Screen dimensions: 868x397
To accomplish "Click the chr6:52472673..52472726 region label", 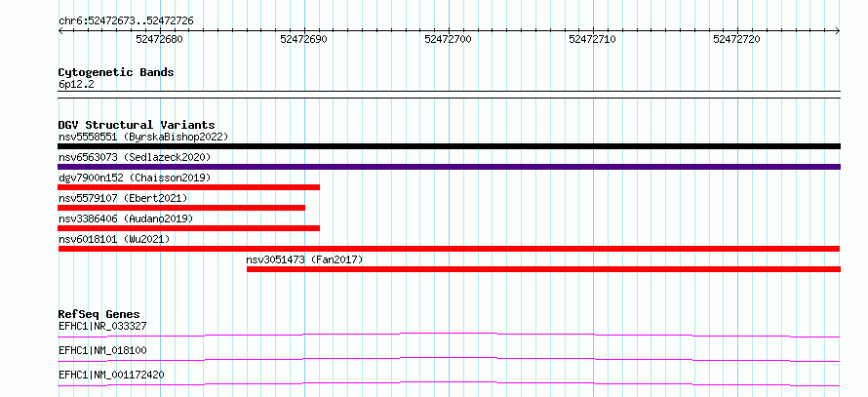I will tap(126, 21).
